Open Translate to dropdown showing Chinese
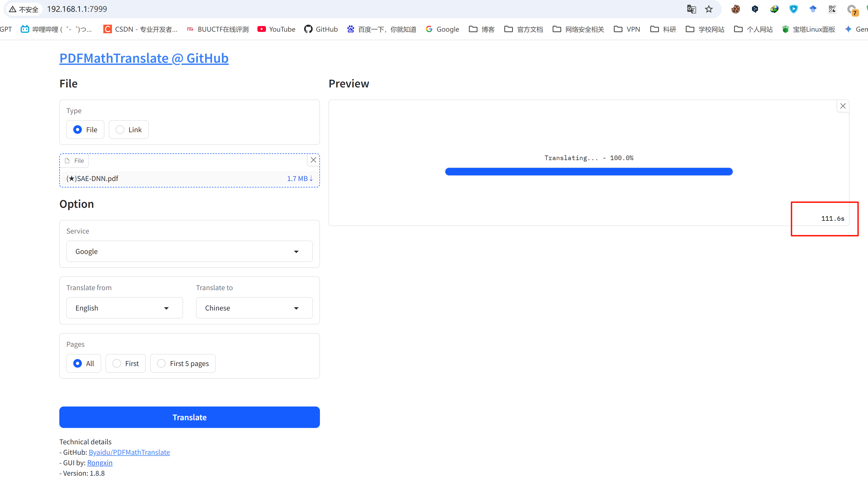Image resolution: width=868 pixels, height=495 pixels. [254, 308]
